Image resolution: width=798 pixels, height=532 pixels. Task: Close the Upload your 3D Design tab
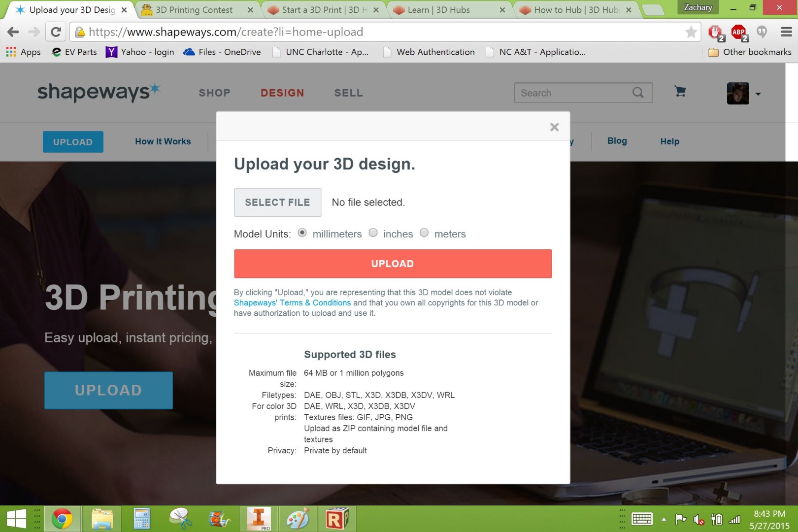click(124, 10)
